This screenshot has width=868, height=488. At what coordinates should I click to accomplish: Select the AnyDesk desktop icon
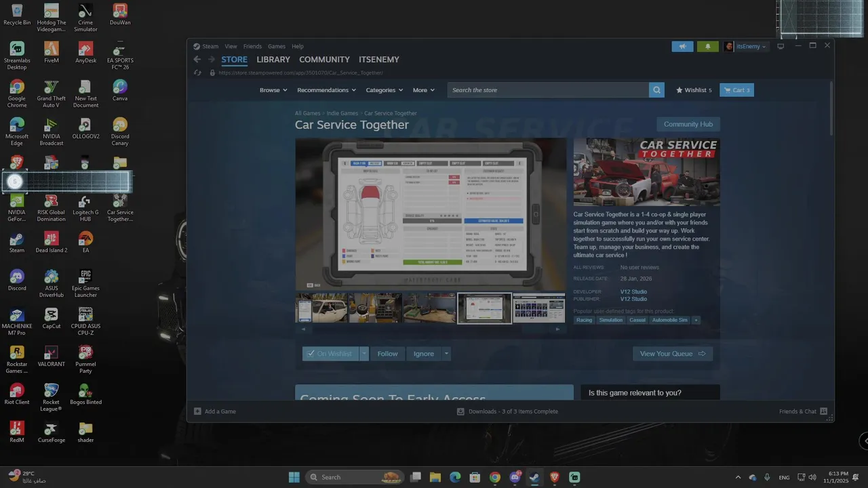tap(85, 52)
